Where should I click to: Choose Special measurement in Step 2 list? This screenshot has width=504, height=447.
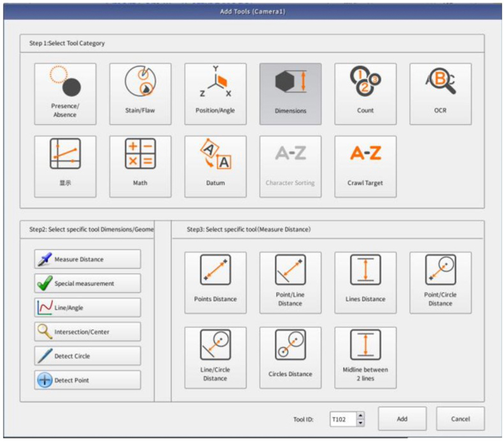point(87,283)
